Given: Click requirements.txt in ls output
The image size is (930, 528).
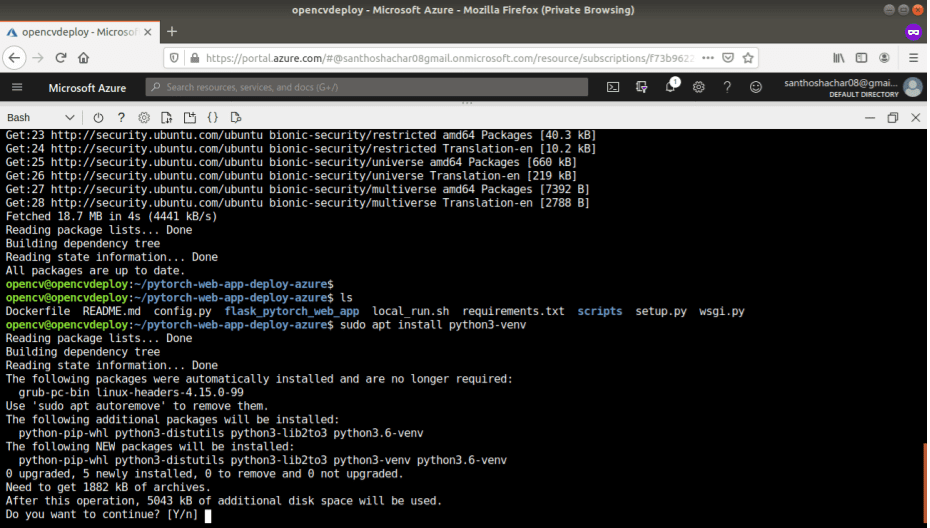Looking at the screenshot, I should (x=513, y=311).
